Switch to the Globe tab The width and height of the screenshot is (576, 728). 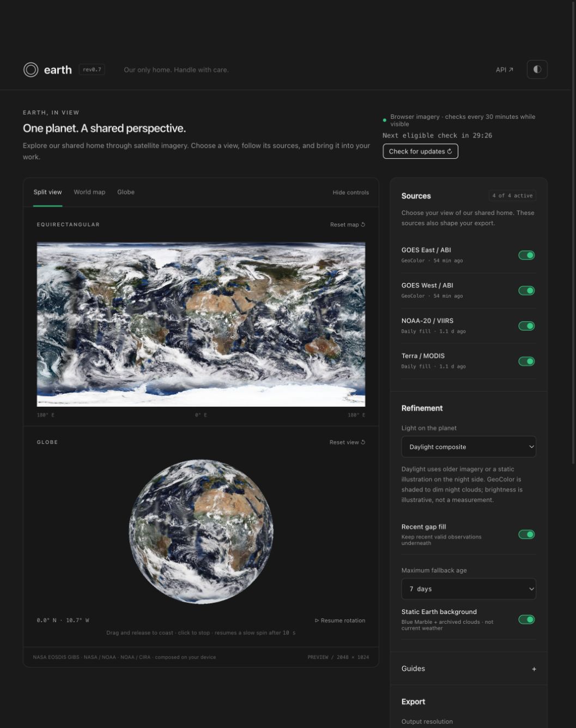pyautogui.click(x=126, y=192)
